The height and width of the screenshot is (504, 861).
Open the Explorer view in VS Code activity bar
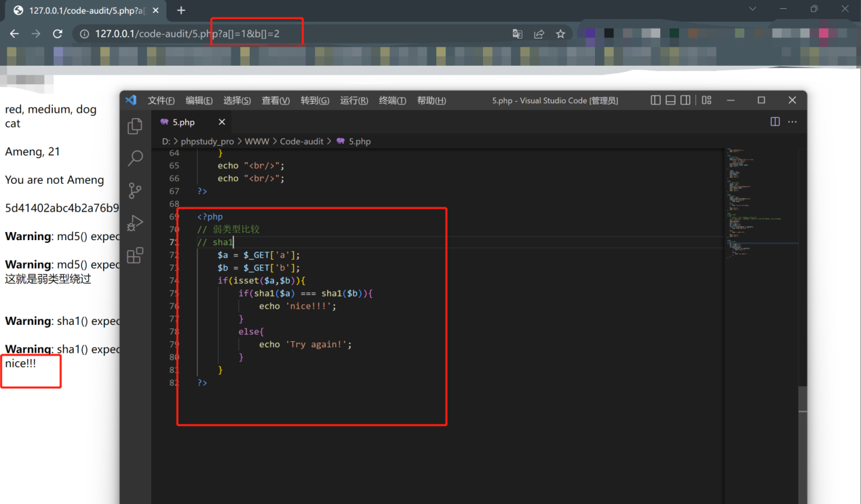tap(135, 126)
